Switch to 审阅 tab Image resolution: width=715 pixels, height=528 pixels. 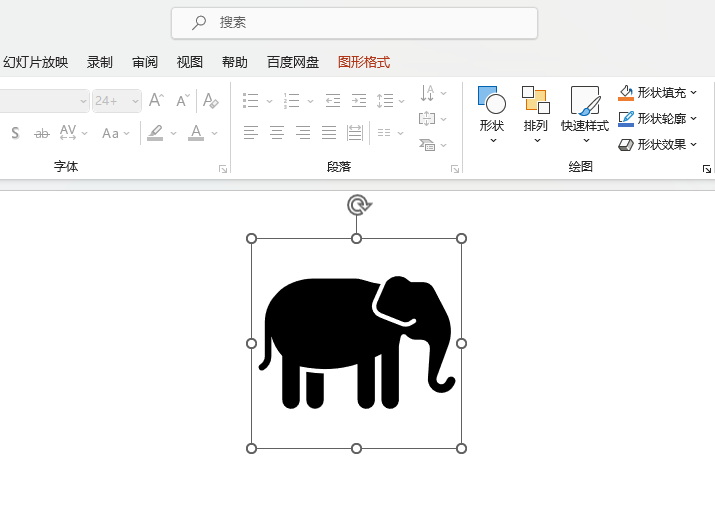click(145, 62)
